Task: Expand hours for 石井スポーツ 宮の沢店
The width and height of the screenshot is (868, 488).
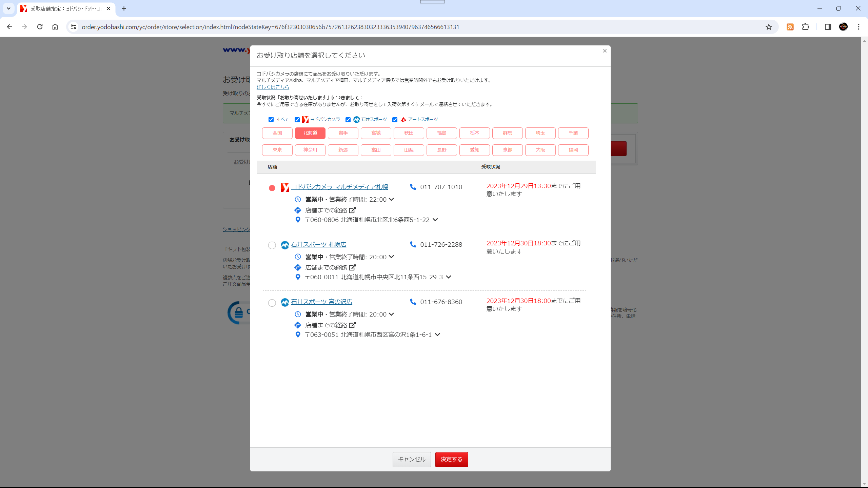Action: click(x=391, y=314)
